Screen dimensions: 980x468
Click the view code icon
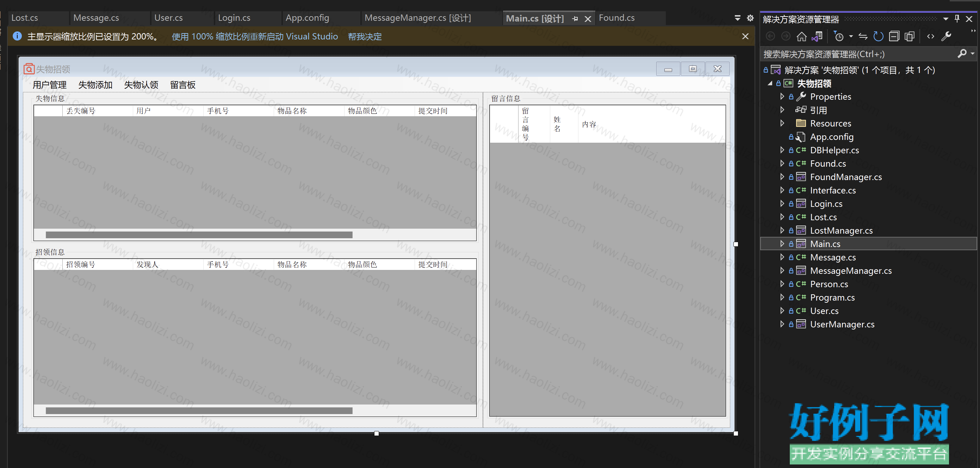click(x=931, y=37)
